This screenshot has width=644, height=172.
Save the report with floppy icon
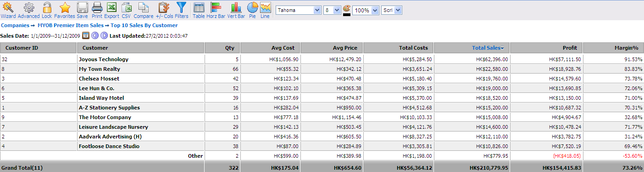tap(83, 10)
